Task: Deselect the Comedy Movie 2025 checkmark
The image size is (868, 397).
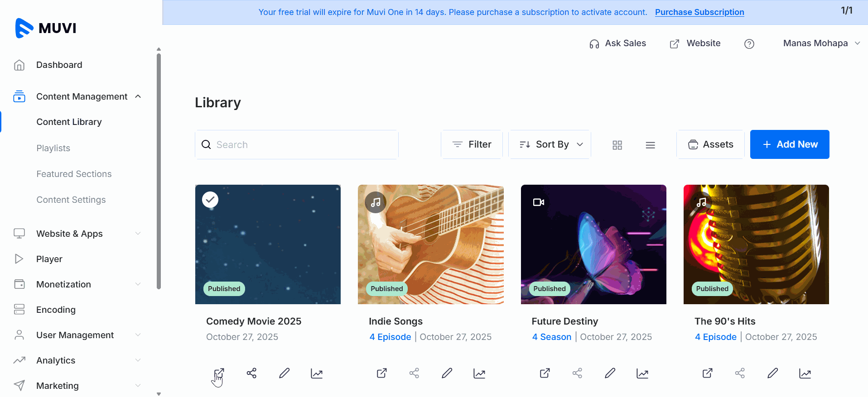Action: click(x=210, y=200)
